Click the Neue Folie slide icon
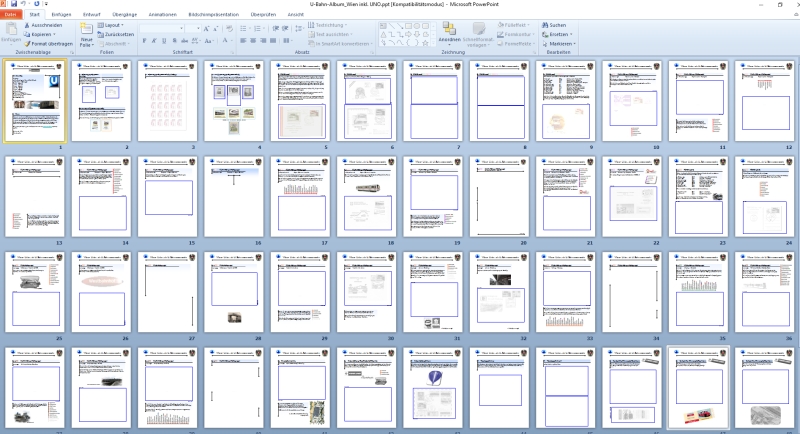Image resolution: width=800 pixels, height=434 pixels. tap(87, 28)
